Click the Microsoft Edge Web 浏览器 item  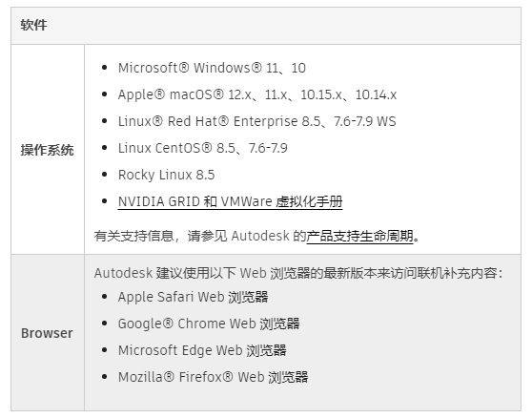coord(202,350)
